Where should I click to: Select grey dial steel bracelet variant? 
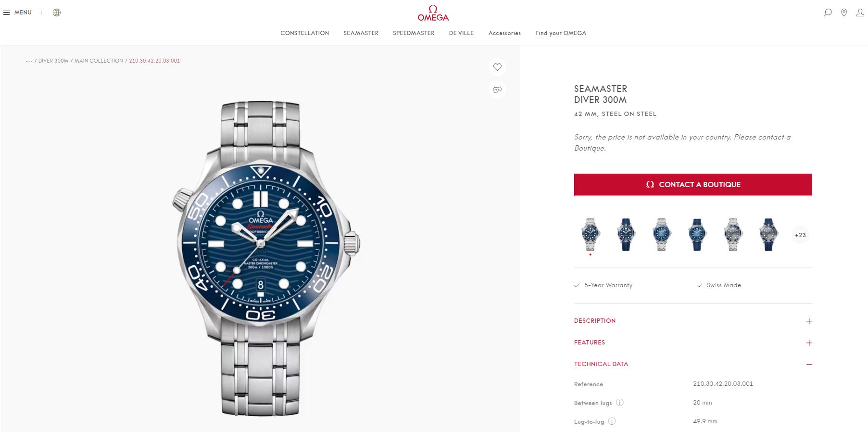pyautogui.click(x=733, y=235)
